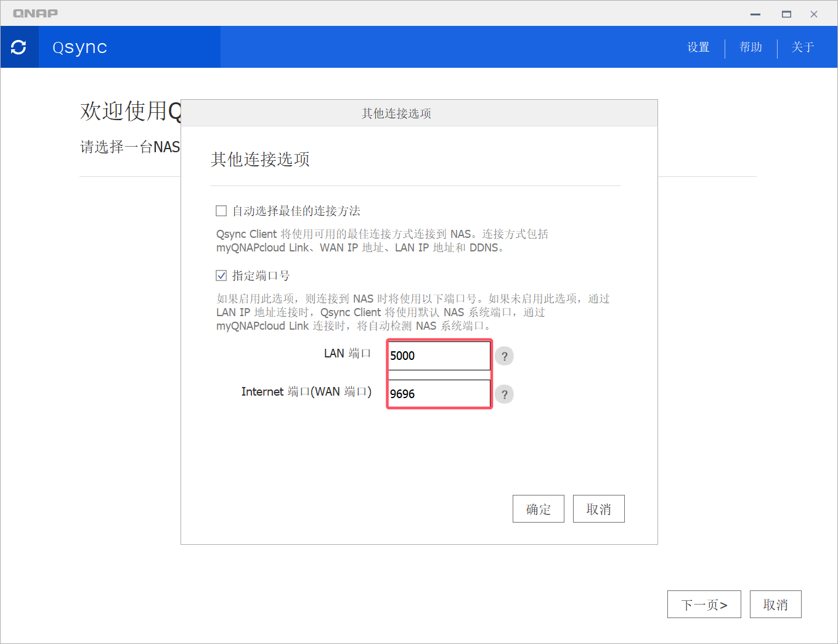
Task: Click the Qsync sync logo icon
Action: [x=19, y=47]
